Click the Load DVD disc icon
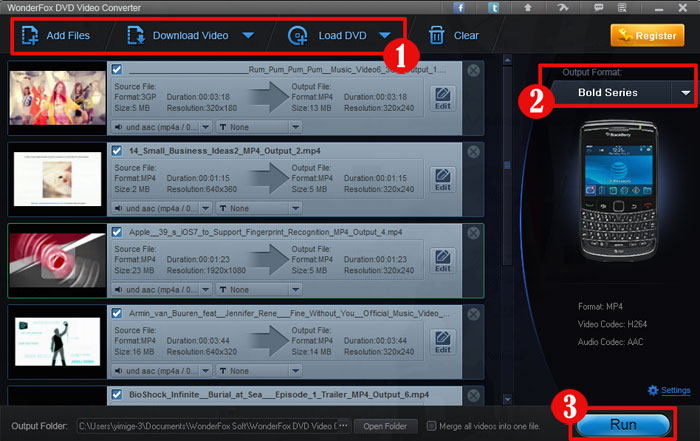 (x=297, y=35)
